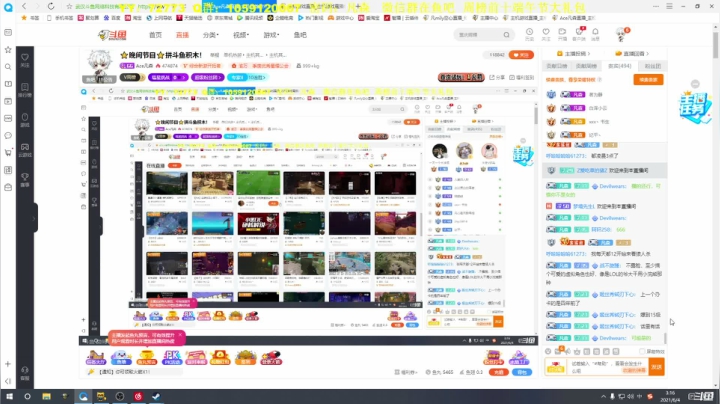
Task: Open File Explorer from taskbar
Action: point(46,396)
